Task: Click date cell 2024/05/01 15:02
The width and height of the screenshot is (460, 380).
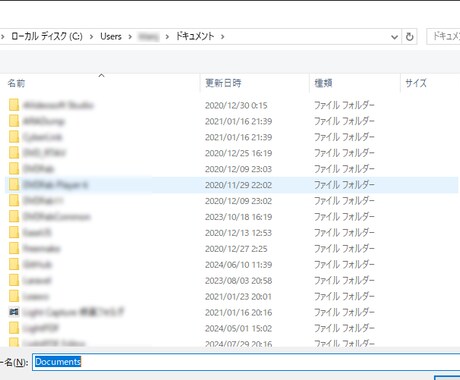Action: click(238, 329)
